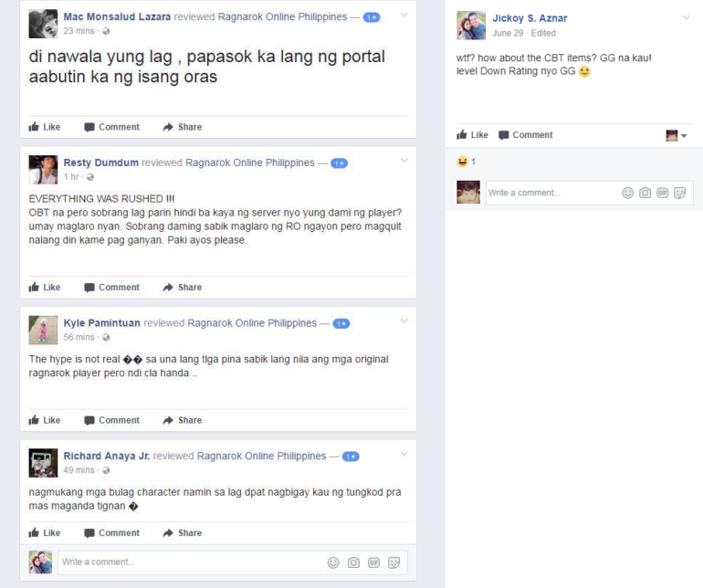Screen dimensions: 703x588
Task: Open the Haha reaction count on Jickoy's post
Action: click(x=467, y=162)
